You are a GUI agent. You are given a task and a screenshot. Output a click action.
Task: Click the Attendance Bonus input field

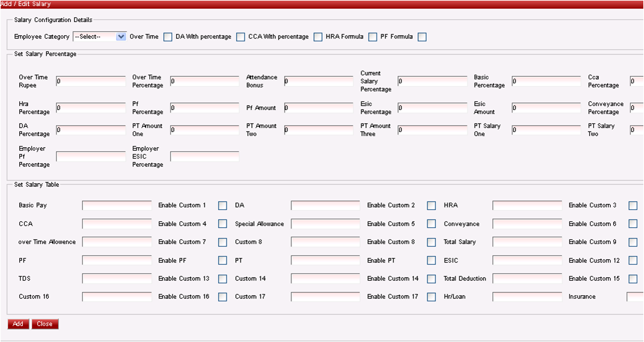(319, 81)
